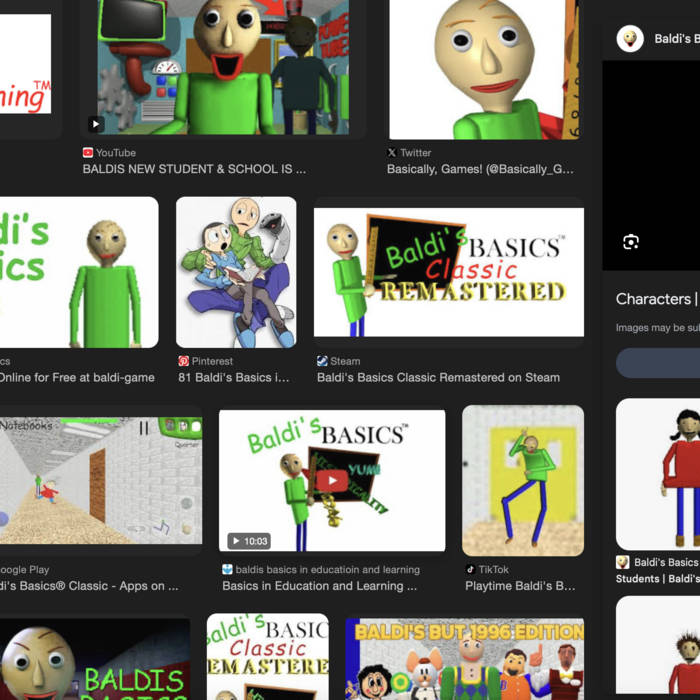Viewport: 700px width, 700px height.
Task: Open 'Baldi's Basics Classic Remastered on Steam' link
Action: tap(438, 378)
